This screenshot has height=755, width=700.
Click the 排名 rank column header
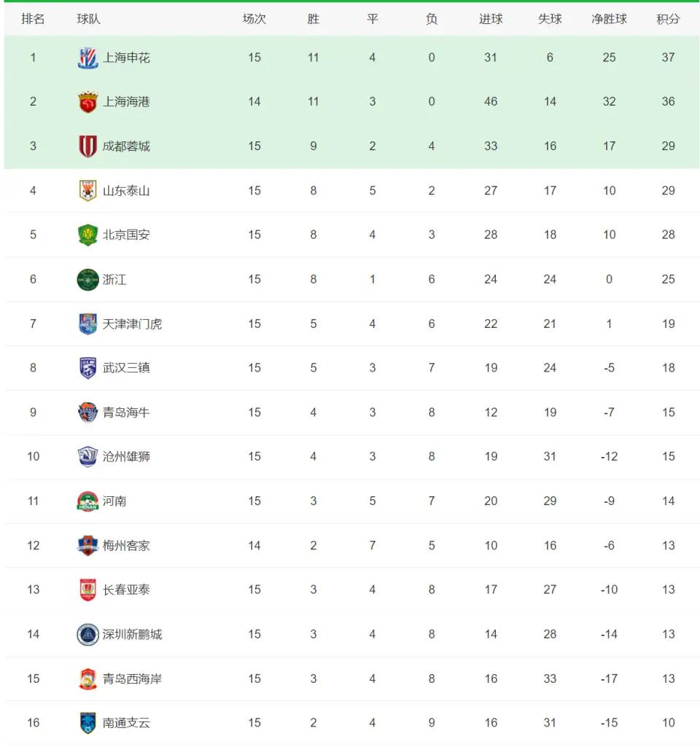[x=33, y=19]
